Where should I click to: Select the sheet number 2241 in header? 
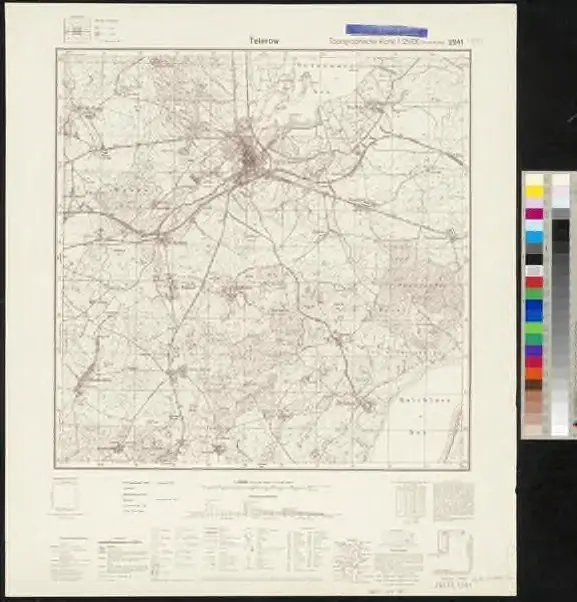pos(456,42)
